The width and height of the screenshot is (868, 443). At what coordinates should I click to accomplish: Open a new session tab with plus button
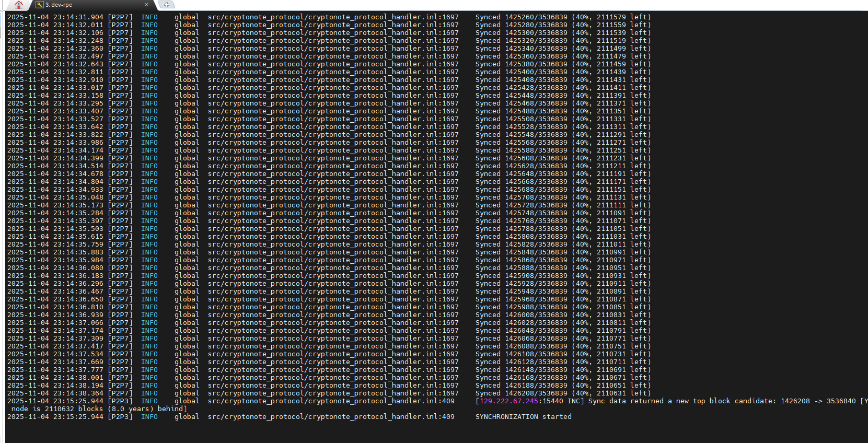pos(166,5)
